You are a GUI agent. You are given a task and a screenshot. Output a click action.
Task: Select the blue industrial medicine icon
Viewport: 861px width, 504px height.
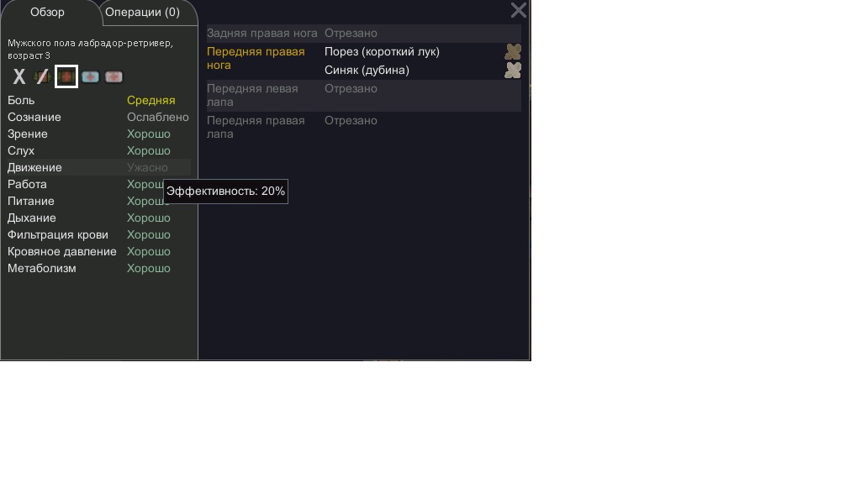point(90,76)
